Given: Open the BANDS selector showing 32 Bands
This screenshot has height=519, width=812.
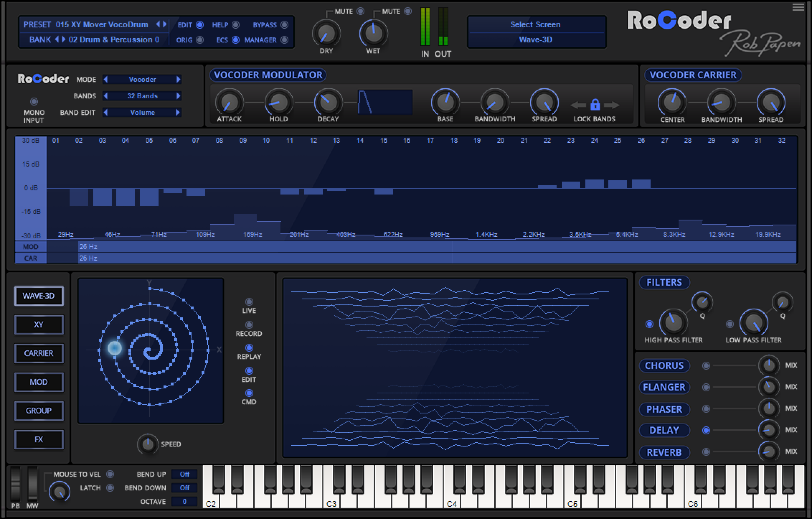Looking at the screenshot, I should (x=142, y=96).
